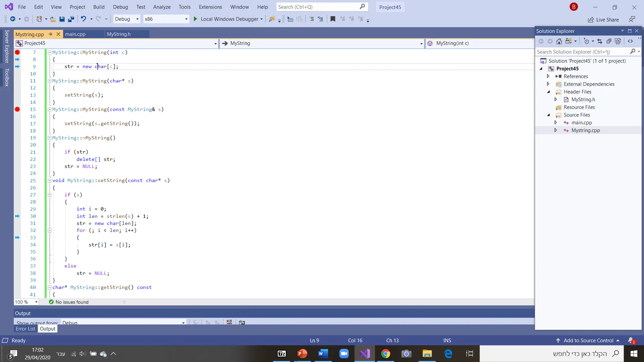Click the Undo arrow icon
The width and height of the screenshot is (644, 362).
coord(83,19)
